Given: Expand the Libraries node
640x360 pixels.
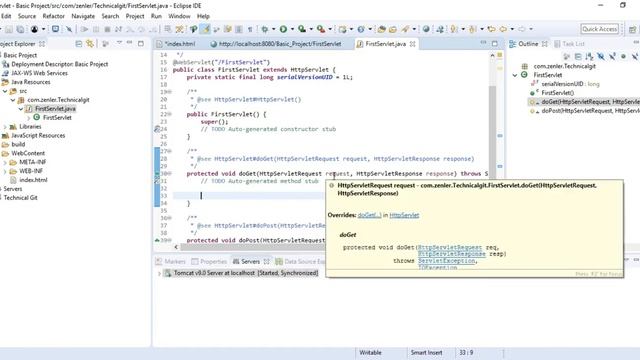Looking at the screenshot, I should pos(5,127).
